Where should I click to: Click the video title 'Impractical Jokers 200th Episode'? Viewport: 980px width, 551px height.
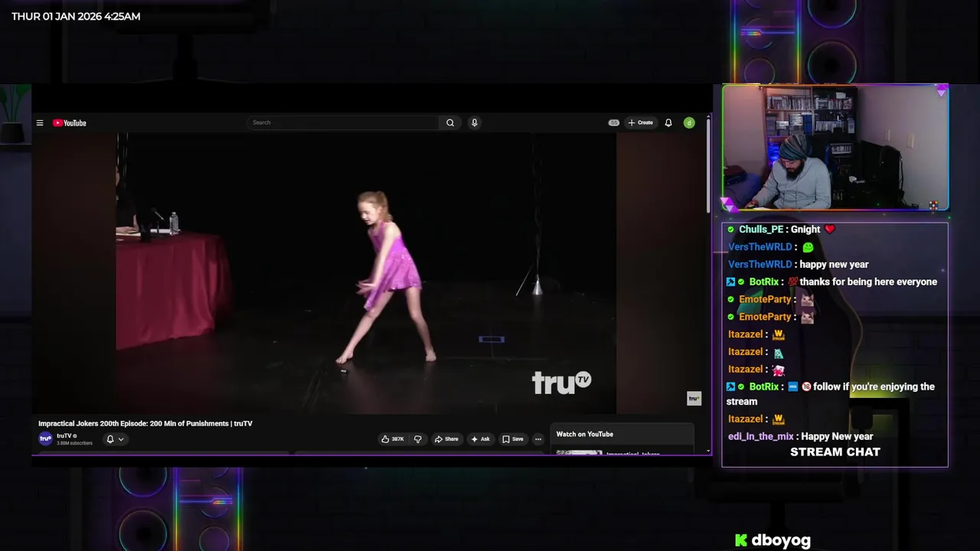click(145, 423)
